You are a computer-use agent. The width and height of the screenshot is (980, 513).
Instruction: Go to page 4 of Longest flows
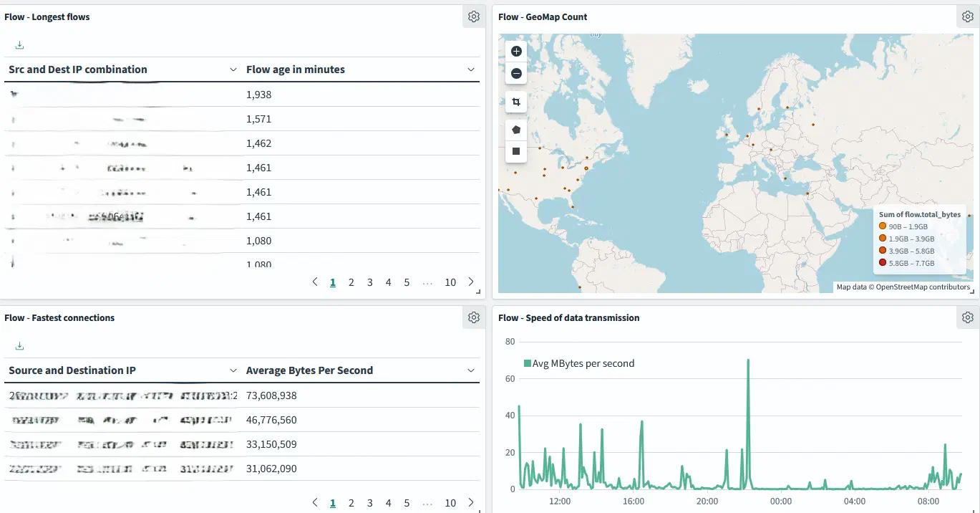(388, 282)
